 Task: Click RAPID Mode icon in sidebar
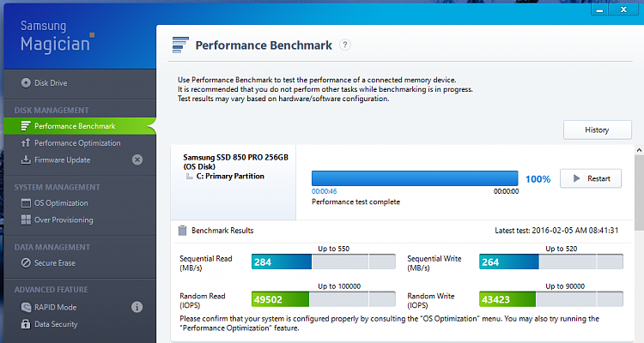pos(26,307)
